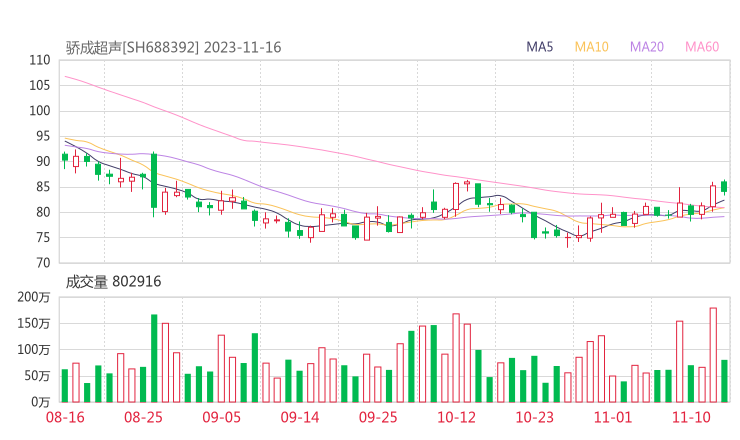
Task: Select the 08-25 date label
Action: pyautogui.click(x=143, y=418)
